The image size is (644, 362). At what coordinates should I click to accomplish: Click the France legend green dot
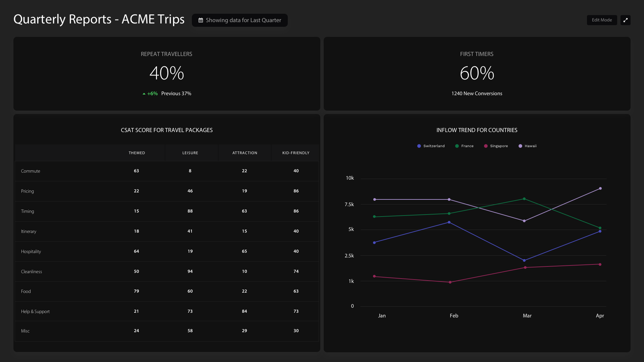coord(457,146)
